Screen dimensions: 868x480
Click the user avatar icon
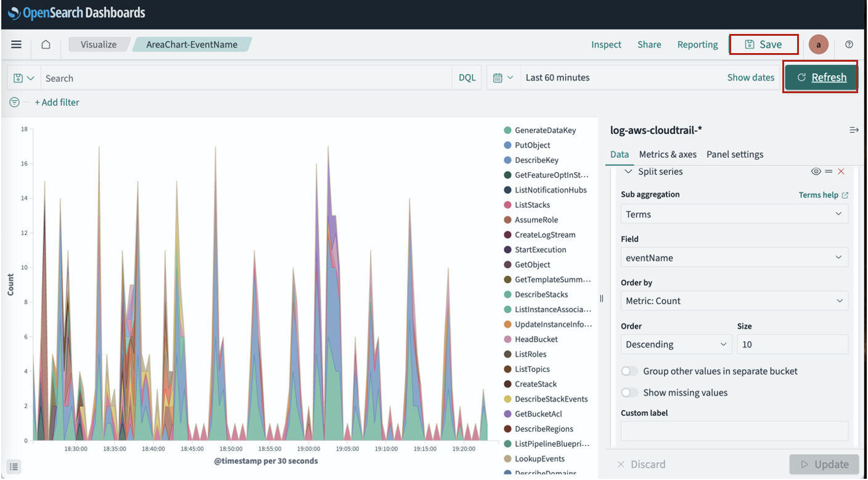818,44
